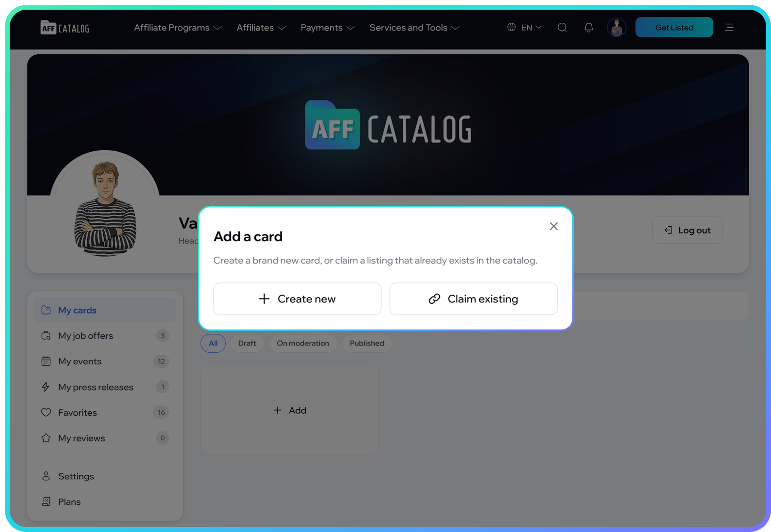The width and height of the screenshot is (771, 532).
Task: Close the Add a card dialog
Action: click(554, 226)
